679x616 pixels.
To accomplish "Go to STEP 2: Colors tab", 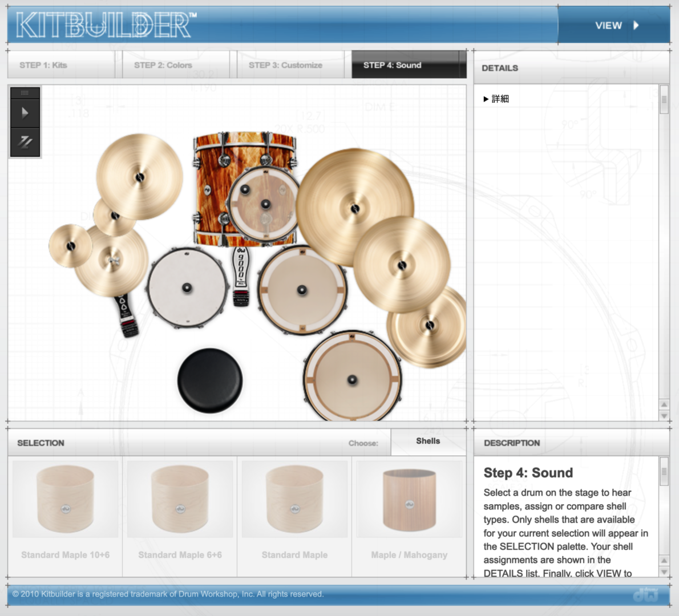I will coord(176,65).
